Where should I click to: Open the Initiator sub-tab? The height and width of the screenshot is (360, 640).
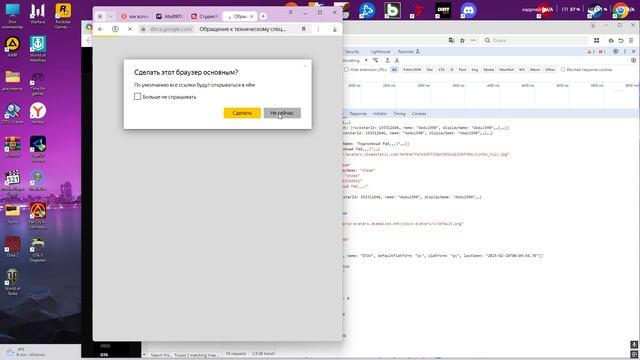(380, 114)
